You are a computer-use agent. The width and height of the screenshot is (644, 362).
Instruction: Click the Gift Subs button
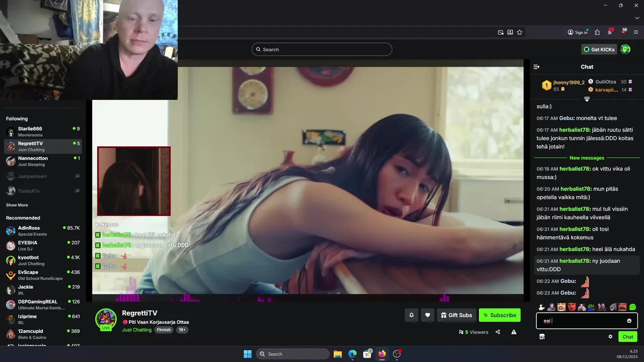[x=456, y=315]
